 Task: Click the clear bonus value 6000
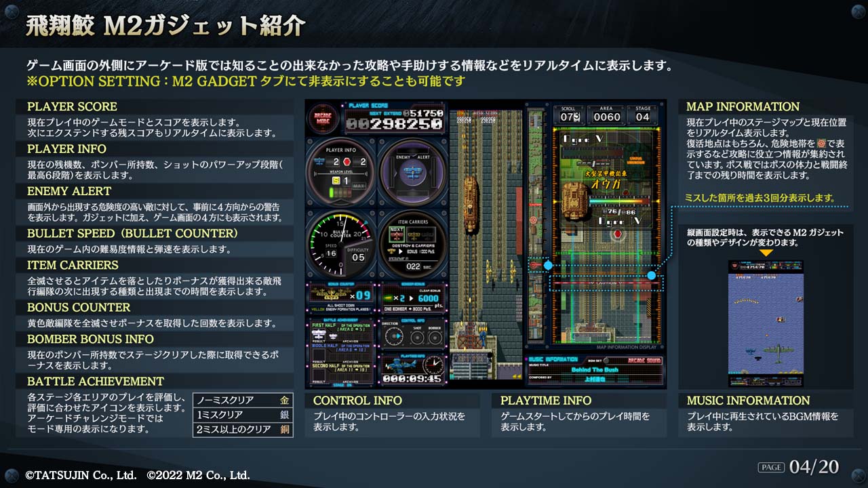429,298
